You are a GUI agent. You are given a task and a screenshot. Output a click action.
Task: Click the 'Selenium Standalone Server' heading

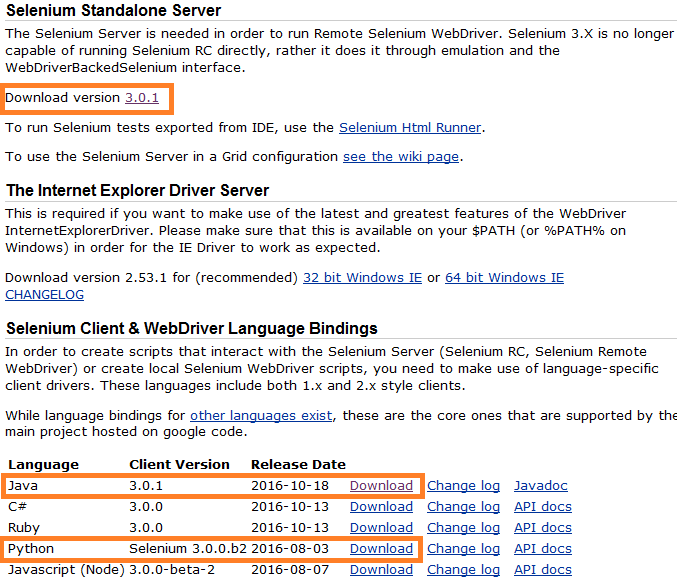[x=114, y=10]
